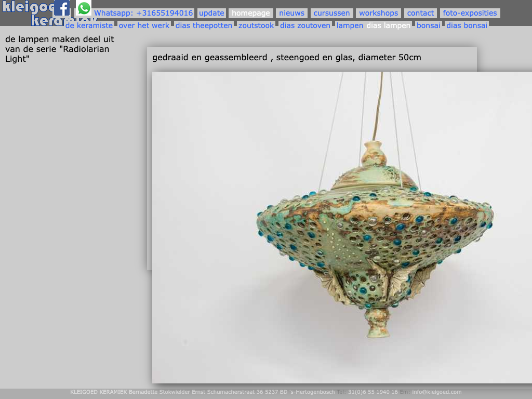Open foto-exposities in the menu

tap(470, 13)
